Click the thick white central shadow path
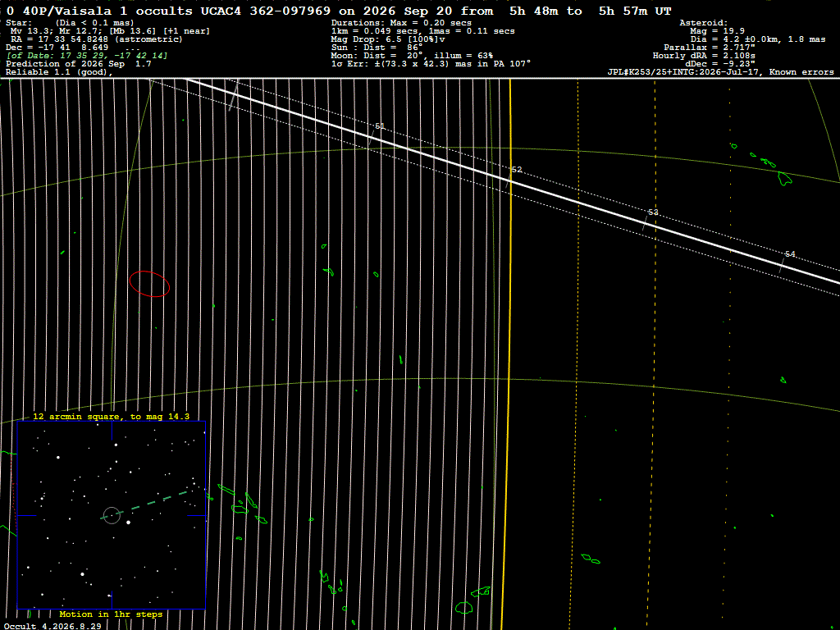The width and height of the screenshot is (840, 630). click(512, 181)
